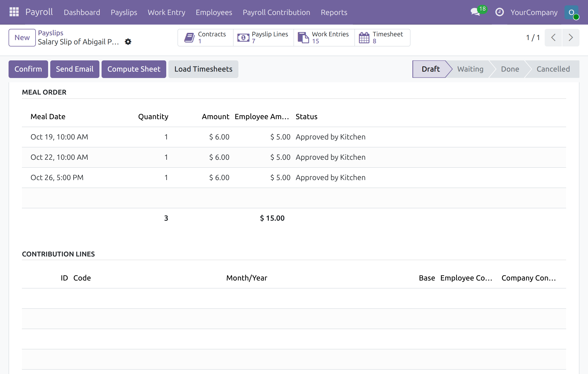588x374 pixels.
Task: Open the Oct 19, 10:00 AM meal row
Action: (294, 137)
